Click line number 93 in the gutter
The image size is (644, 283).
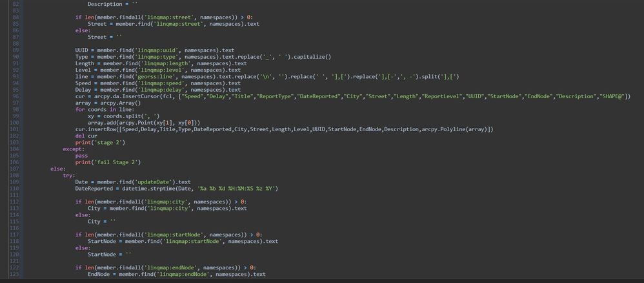(x=16, y=76)
